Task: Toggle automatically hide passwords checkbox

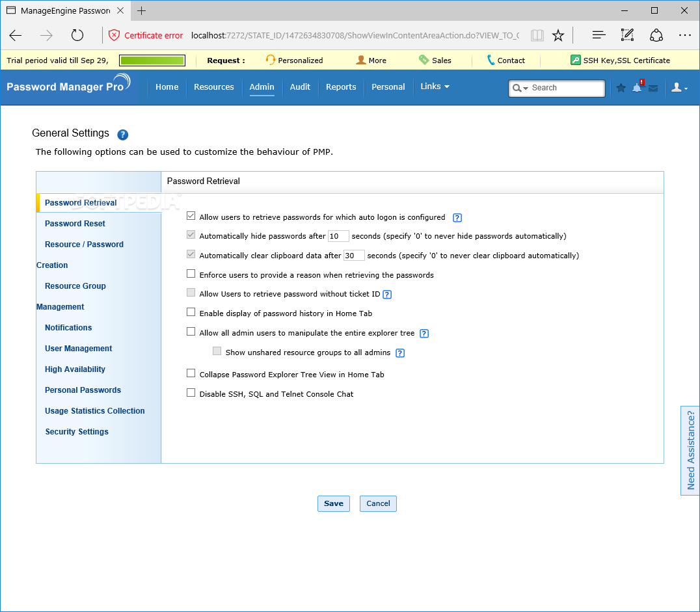Action: 191,235
